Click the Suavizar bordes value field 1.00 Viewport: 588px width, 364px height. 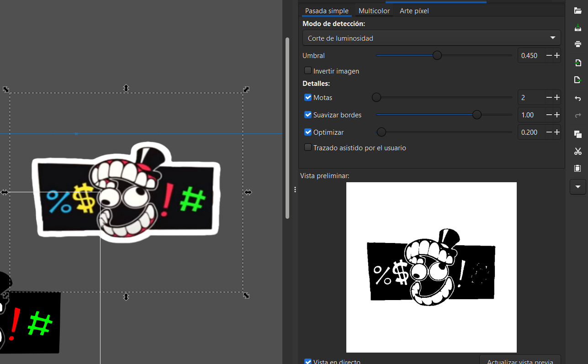coord(531,115)
